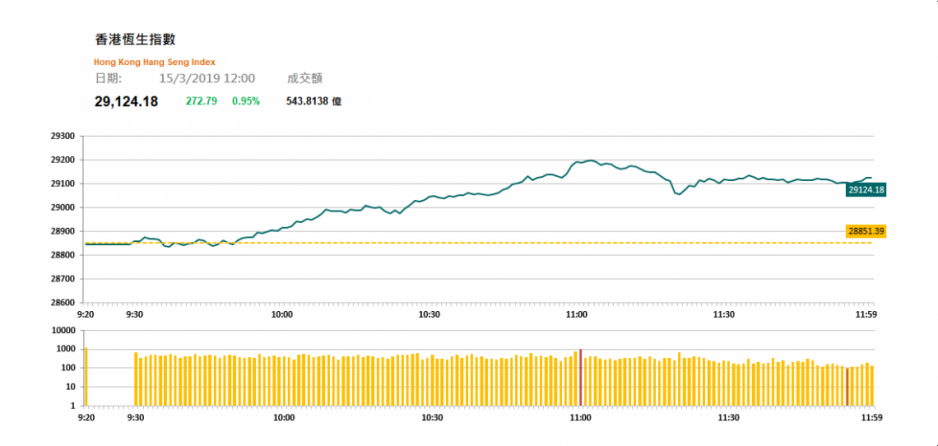Click the 29000 price axis label
The image size is (938, 446).
[x=63, y=207]
